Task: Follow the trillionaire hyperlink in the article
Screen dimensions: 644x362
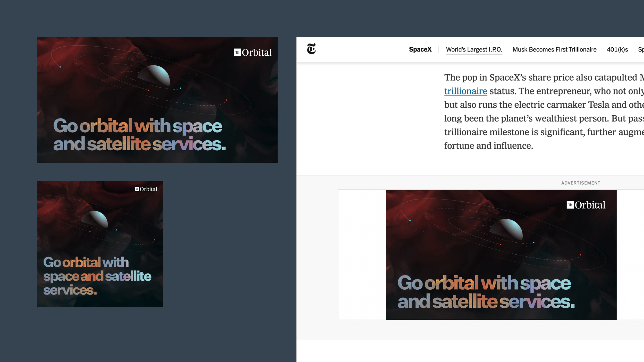Action: click(466, 91)
